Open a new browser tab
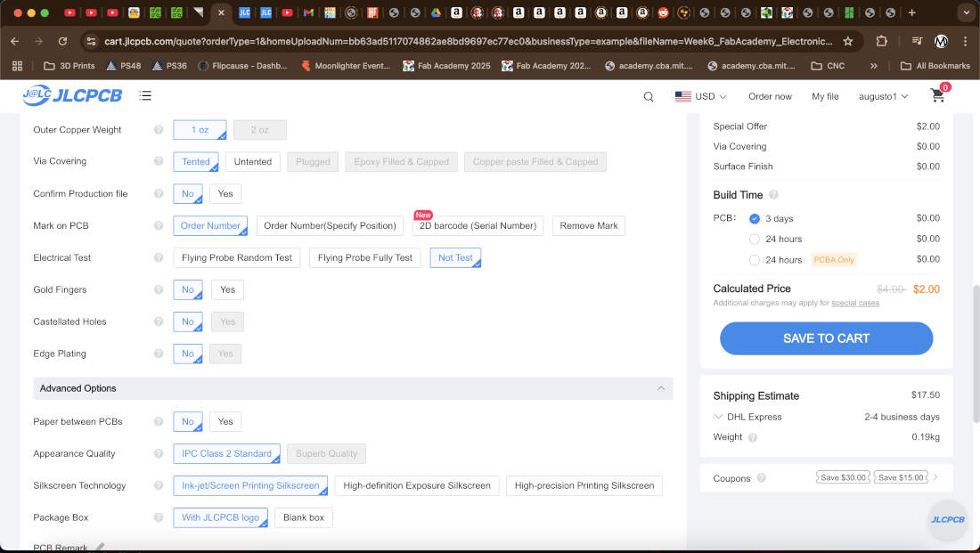This screenshot has width=980, height=553. pyautogui.click(x=912, y=12)
